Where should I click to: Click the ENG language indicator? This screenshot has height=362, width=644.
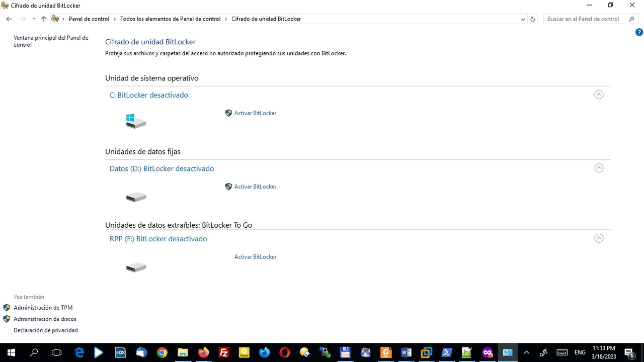coord(580,352)
